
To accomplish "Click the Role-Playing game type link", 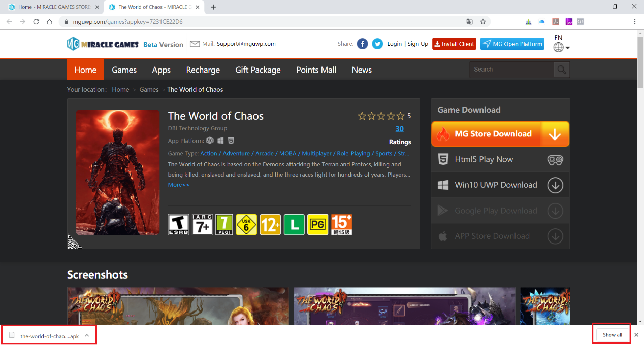I will tap(353, 153).
